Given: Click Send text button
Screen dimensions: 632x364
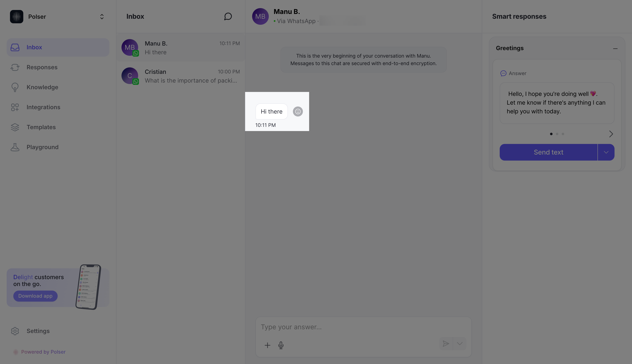Looking at the screenshot, I should (x=549, y=152).
